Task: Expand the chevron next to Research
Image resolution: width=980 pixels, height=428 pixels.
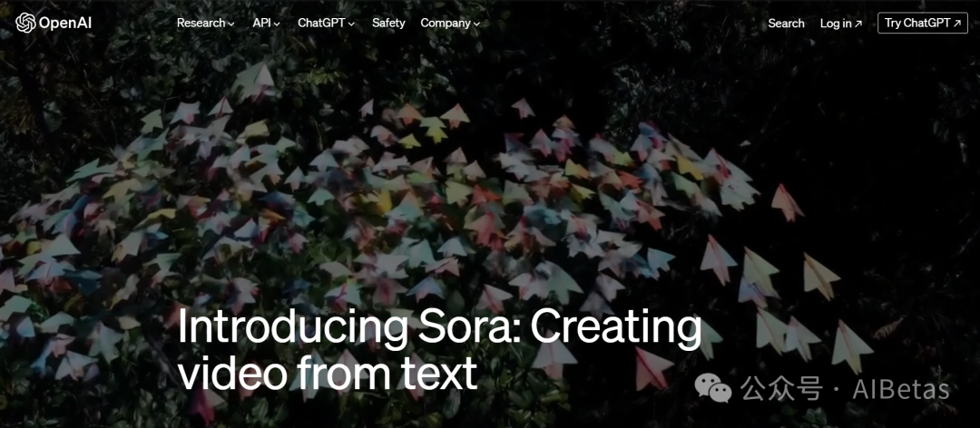Action: pos(231,24)
